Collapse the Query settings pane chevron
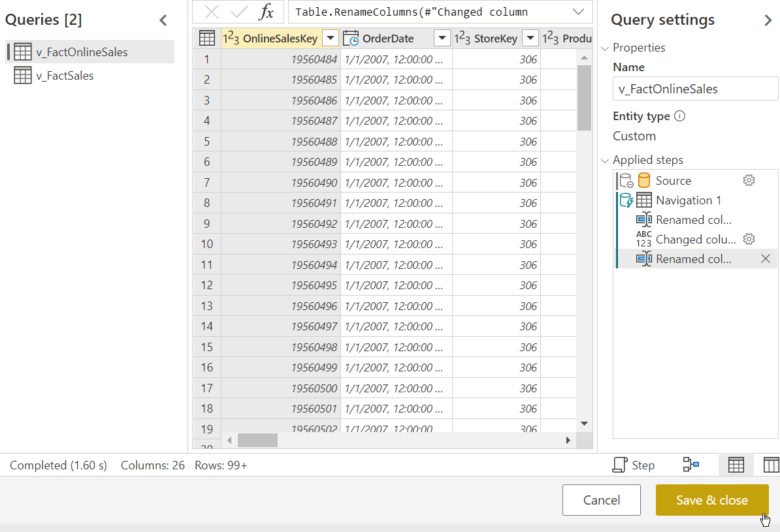The width and height of the screenshot is (780, 532). 768,20
